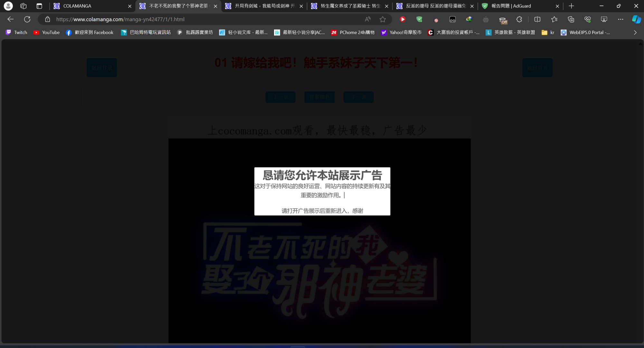Open Browser essentials panel
This screenshot has width=644, height=348.
tap(587, 19)
